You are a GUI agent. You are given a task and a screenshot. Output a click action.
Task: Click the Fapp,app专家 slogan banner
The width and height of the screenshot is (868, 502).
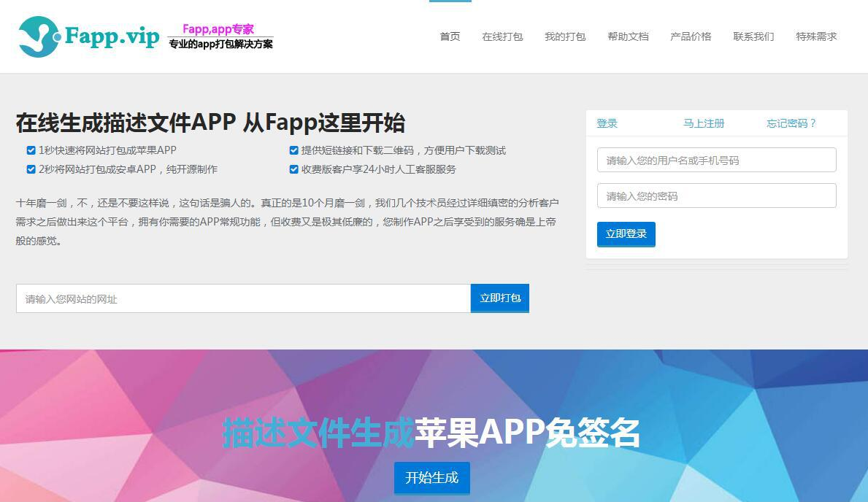click(x=220, y=36)
